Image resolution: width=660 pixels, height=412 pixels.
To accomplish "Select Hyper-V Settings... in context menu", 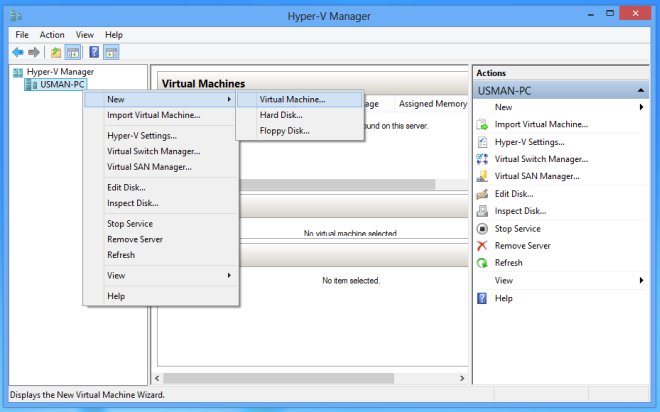I will click(161, 136).
